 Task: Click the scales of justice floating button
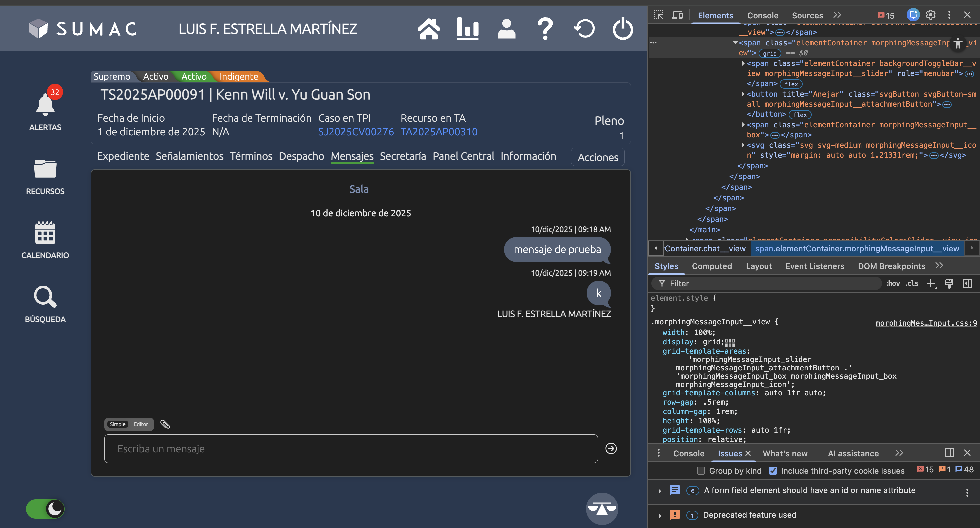pos(602,509)
